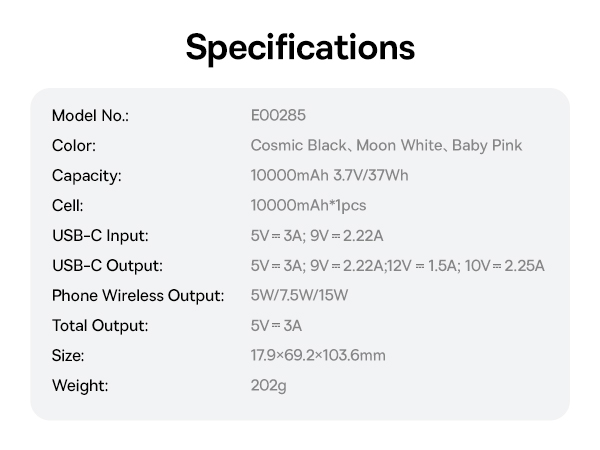Select the Capacity label

[86, 176]
